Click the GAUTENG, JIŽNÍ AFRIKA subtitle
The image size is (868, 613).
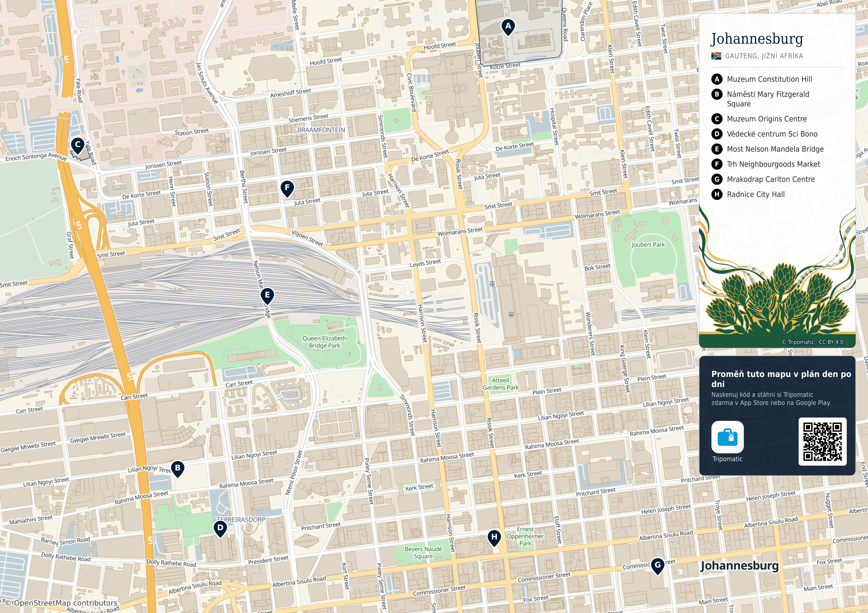coord(764,56)
